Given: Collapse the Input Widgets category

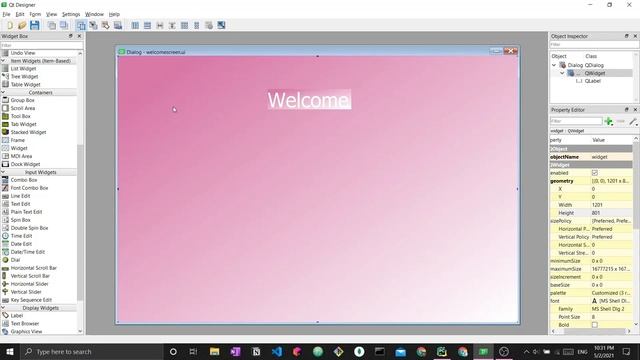Looking at the screenshot, I should pyautogui.click(x=3, y=172).
